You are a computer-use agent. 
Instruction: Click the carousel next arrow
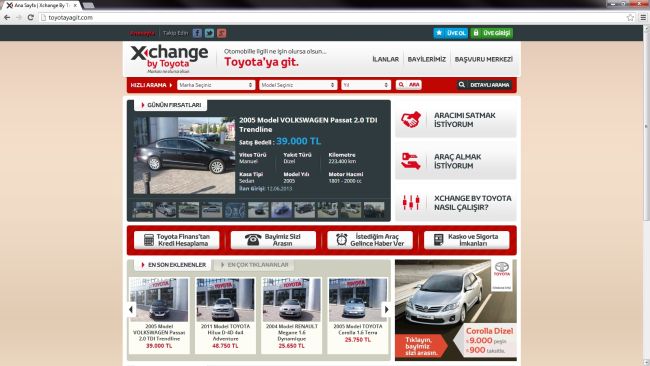[x=386, y=309]
